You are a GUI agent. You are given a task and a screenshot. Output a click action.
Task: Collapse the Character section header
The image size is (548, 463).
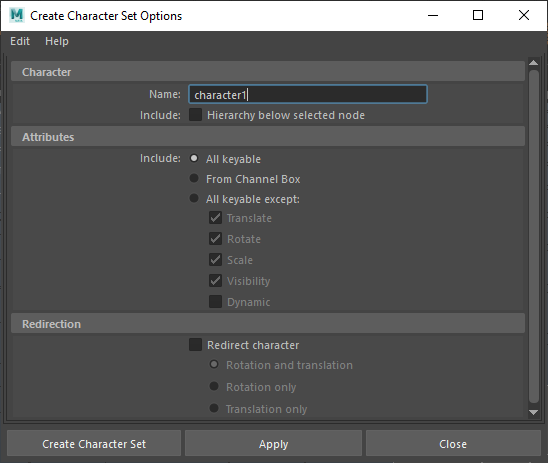268,72
